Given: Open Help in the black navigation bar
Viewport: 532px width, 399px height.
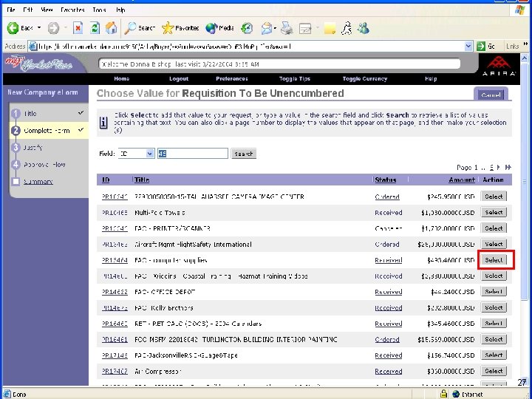Looking at the screenshot, I should point(431,79).
